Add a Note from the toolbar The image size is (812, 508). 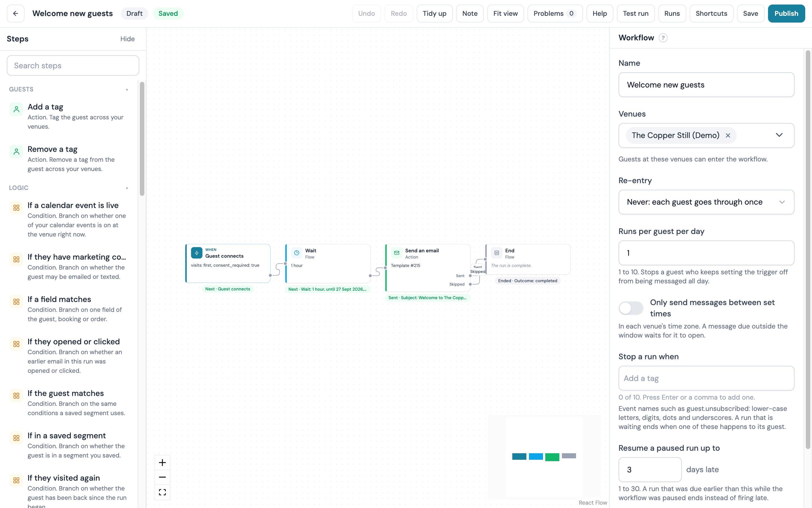[x=470, y=14]
